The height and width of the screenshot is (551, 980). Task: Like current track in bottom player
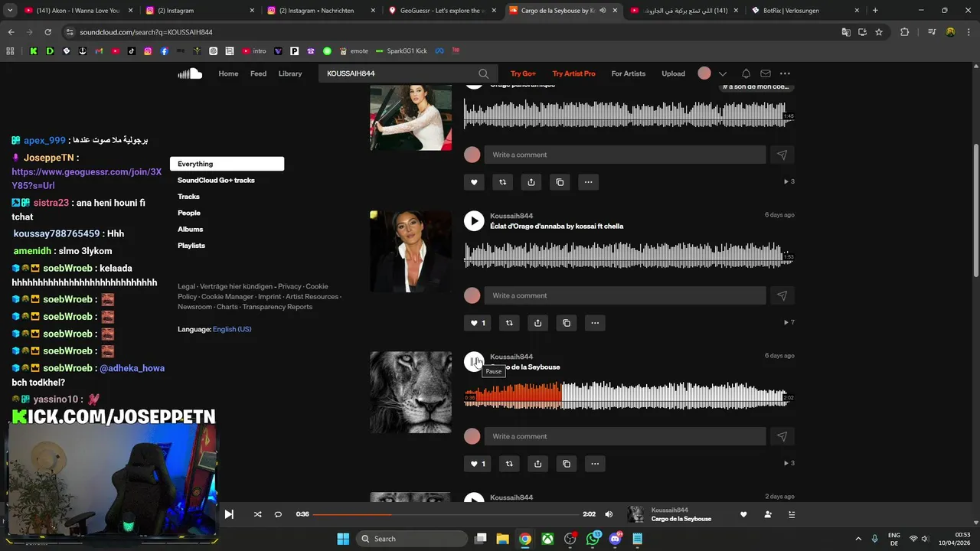pyautogui.click(x=743, y=514)
